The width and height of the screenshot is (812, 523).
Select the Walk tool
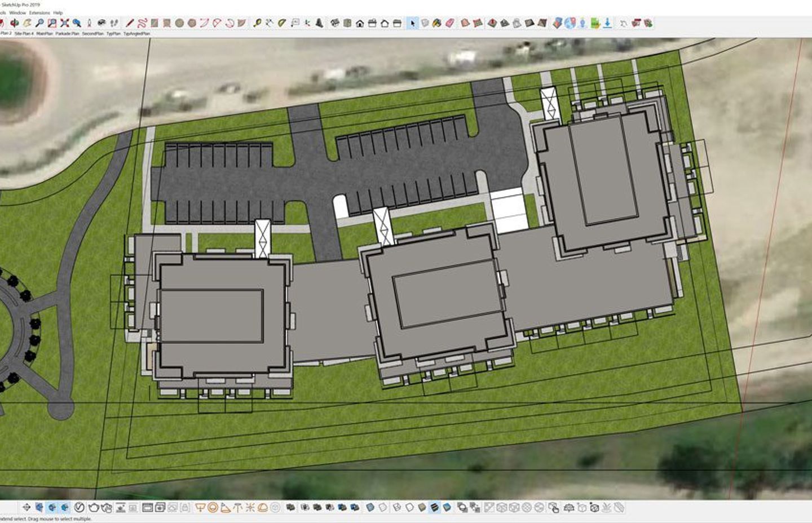pos(114,23)
